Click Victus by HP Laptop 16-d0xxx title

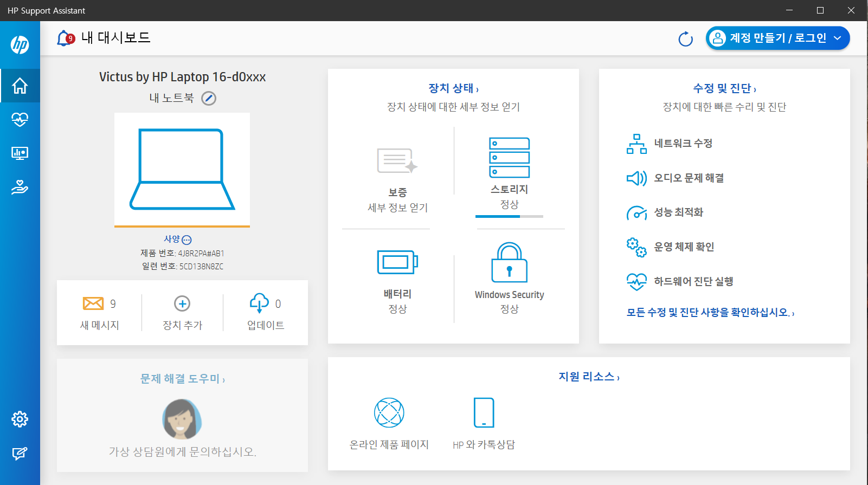pos(182,77)
